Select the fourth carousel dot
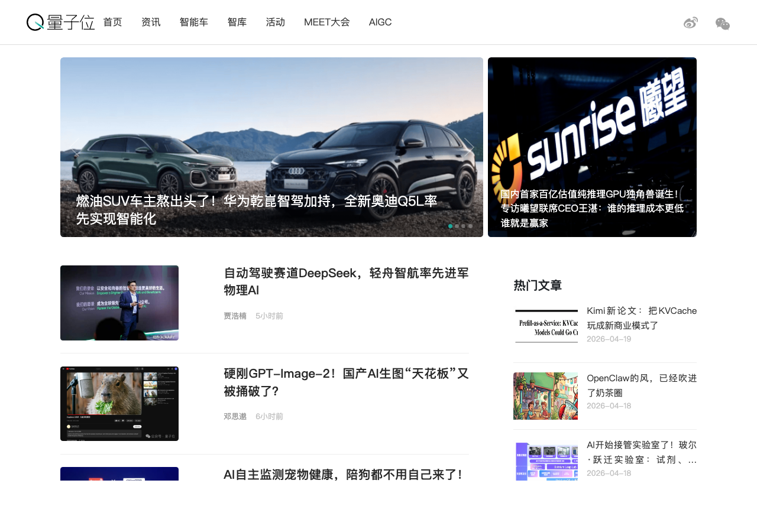Screen dimensions: 757x532 coord(471,226)
